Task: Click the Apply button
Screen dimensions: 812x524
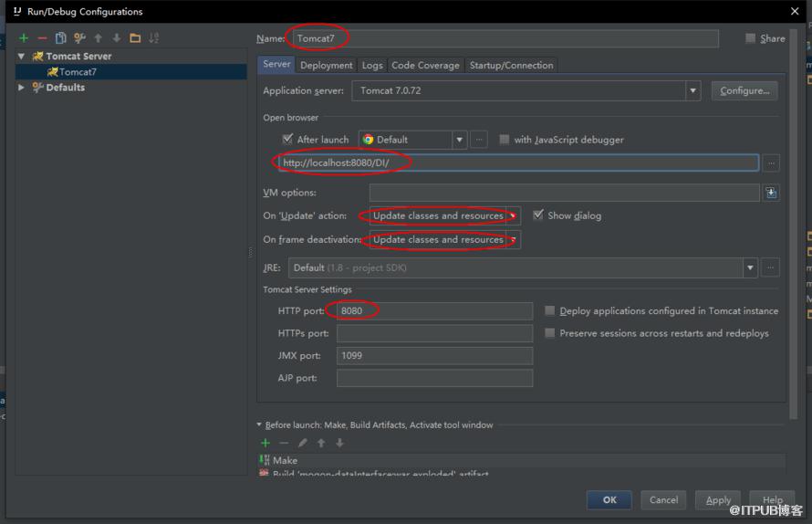Action: (x=718, y=500)
